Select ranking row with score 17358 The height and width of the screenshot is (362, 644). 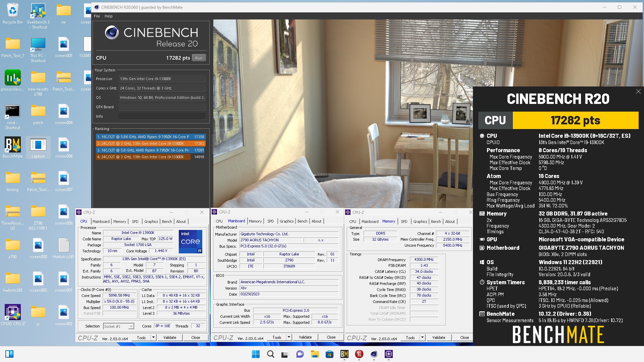point(151,137)
